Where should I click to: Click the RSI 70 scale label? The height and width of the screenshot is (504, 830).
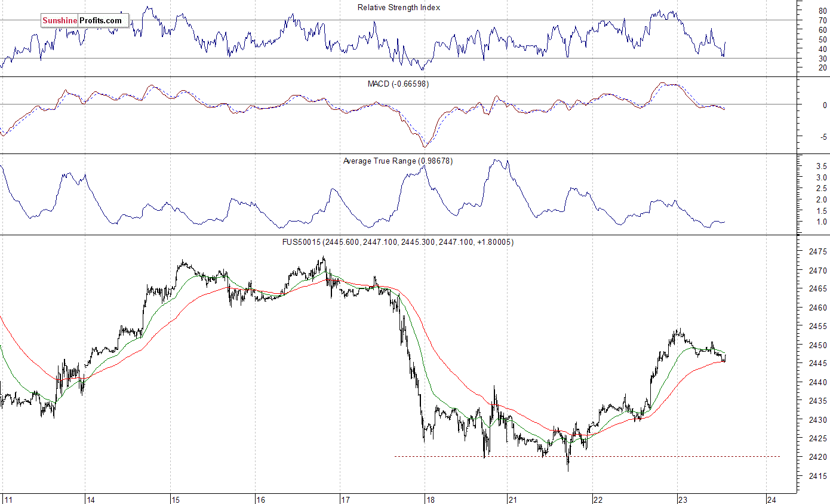(x=823, y=20)
